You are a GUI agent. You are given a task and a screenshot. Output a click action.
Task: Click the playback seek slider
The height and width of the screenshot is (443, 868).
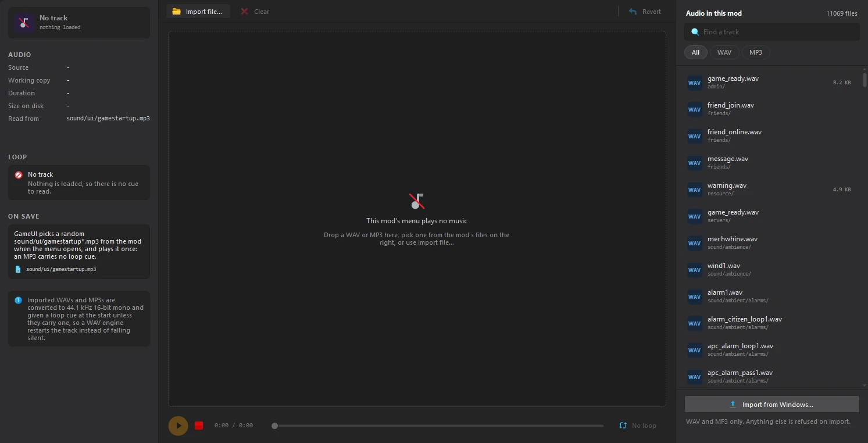[x=439, y=426]
